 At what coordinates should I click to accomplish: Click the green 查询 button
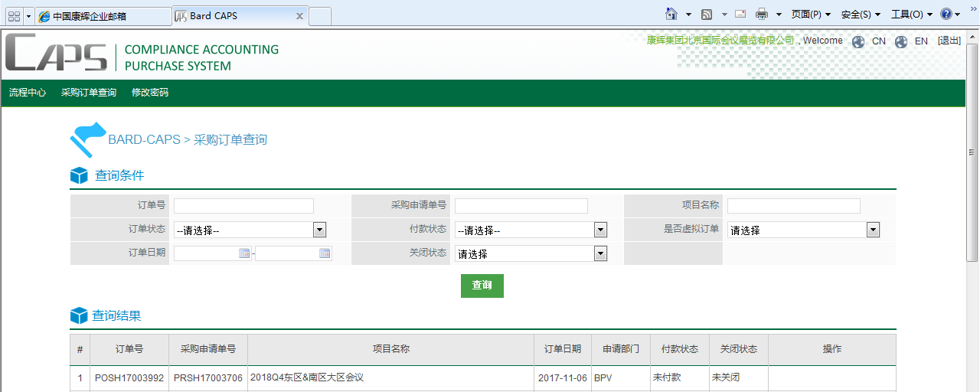(482, 286)
